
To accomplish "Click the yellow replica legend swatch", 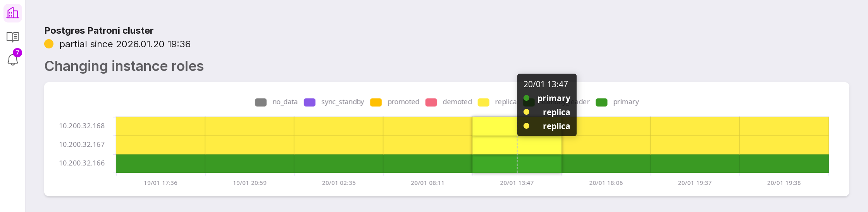I will 484,102.
